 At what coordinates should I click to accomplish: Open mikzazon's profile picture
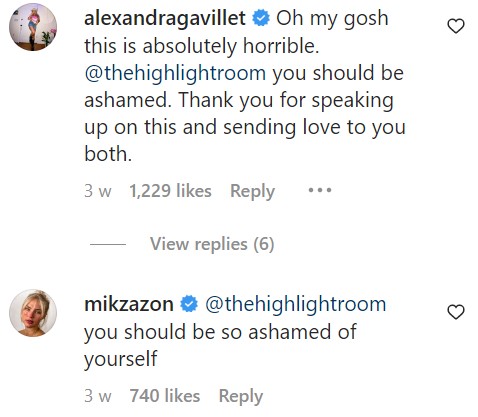(x=33, y=313)
